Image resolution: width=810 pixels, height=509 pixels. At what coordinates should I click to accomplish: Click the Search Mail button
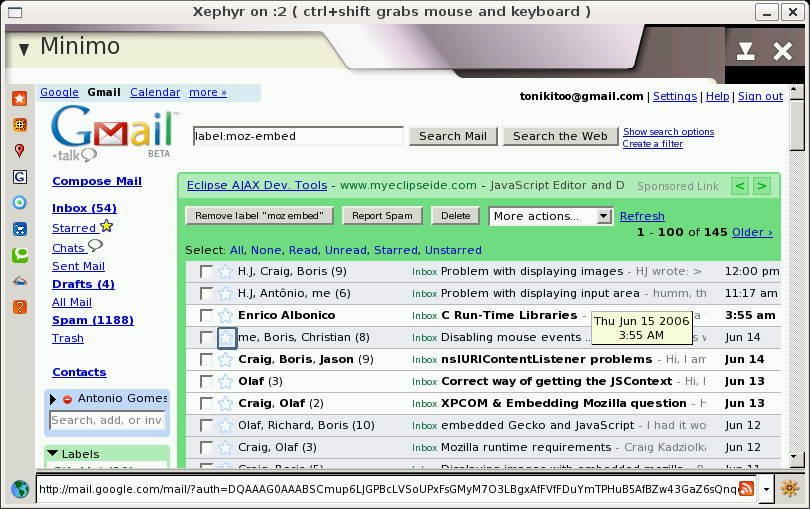453,136
